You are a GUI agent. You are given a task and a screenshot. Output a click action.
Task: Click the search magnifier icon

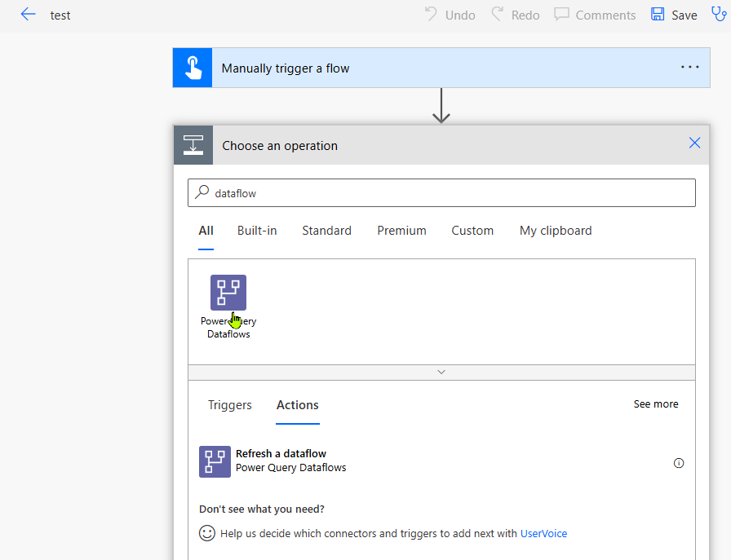click(x=202, y=192)
